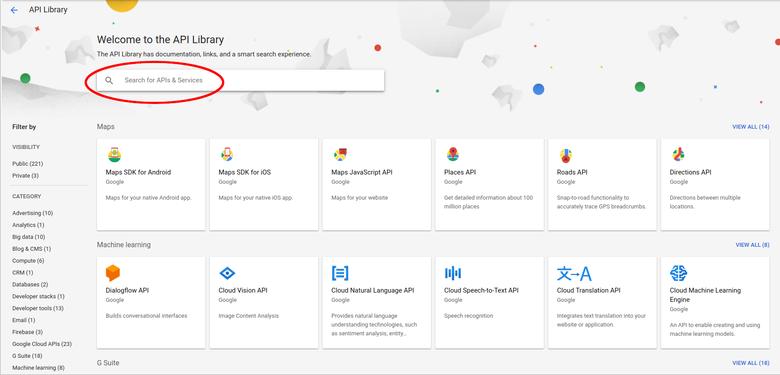This screenshot has height=375, width=780.
Task: Click the Cloud Speech-to-Text API icon
Action: point(453,273)
